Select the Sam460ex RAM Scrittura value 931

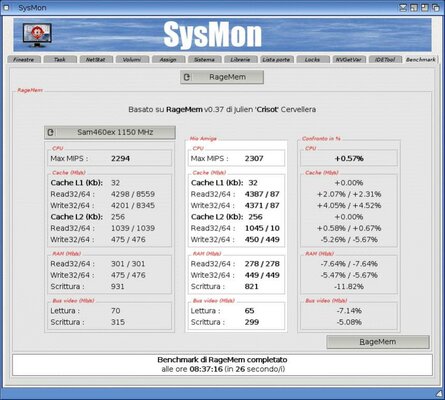[118, 286]
